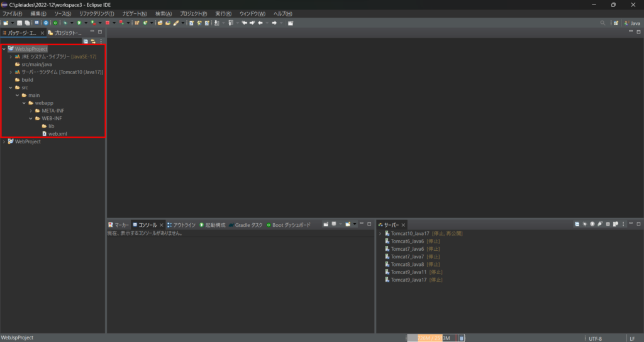Click the Run button in the toolbar

(x=79, y=23)
